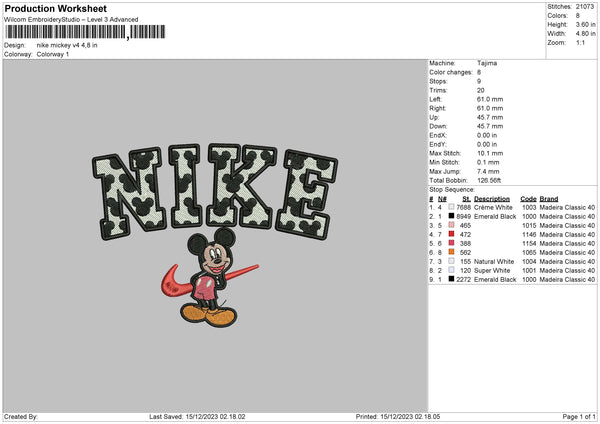The width and height of the screenshot is (600, 424).
Task: Click the Stitches value '21073'
Action: [x=585, y=7]
